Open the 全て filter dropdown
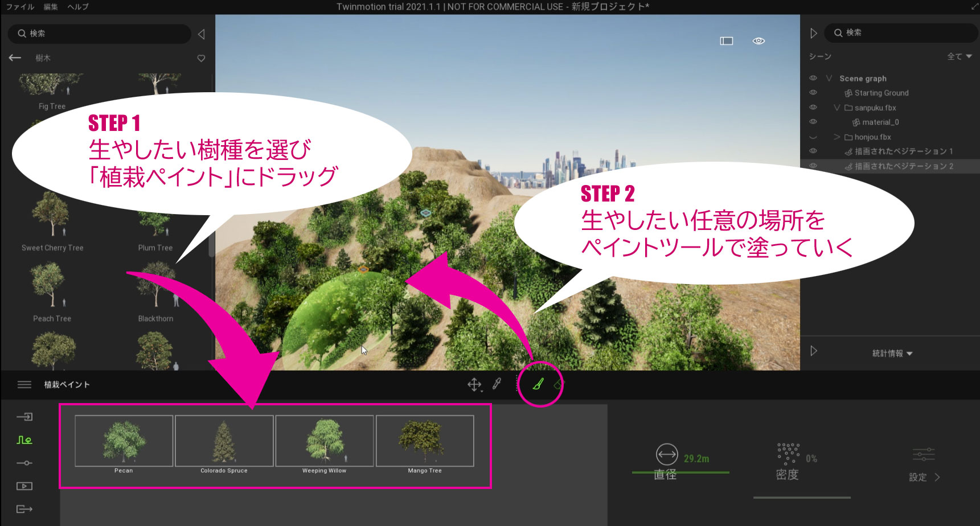Screen dimensions: 980x526 click(x=960, y=56)
